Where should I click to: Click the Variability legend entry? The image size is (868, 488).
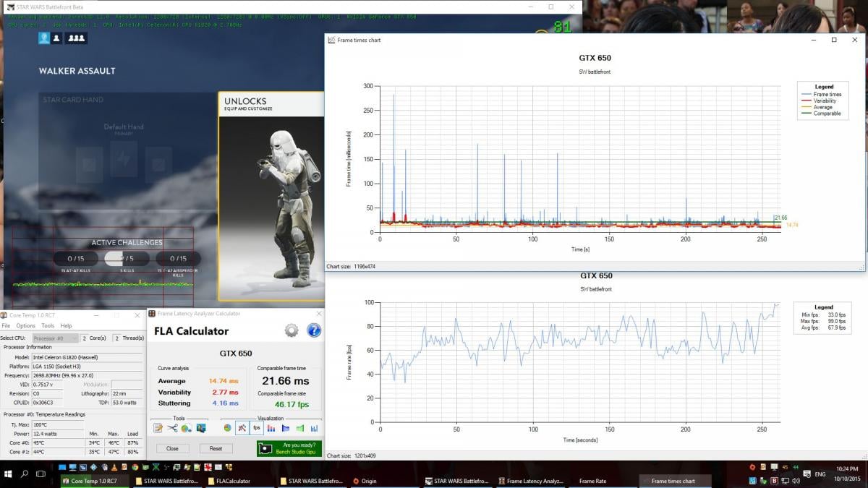click(x=820, y=100)
